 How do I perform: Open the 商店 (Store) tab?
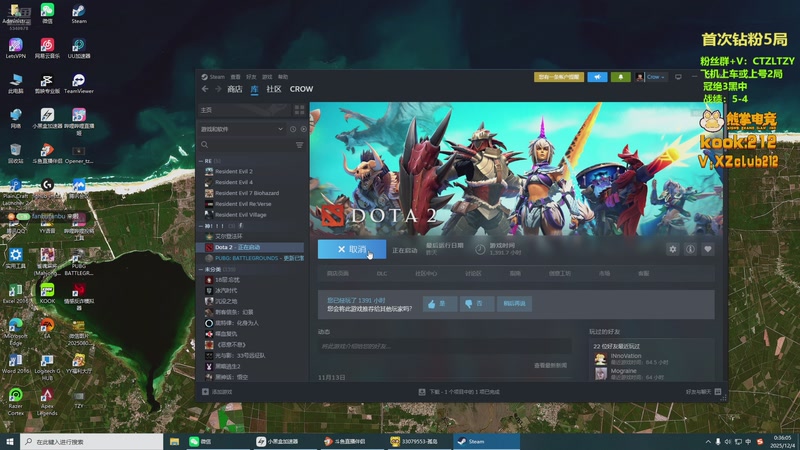[x=235, y=89]
